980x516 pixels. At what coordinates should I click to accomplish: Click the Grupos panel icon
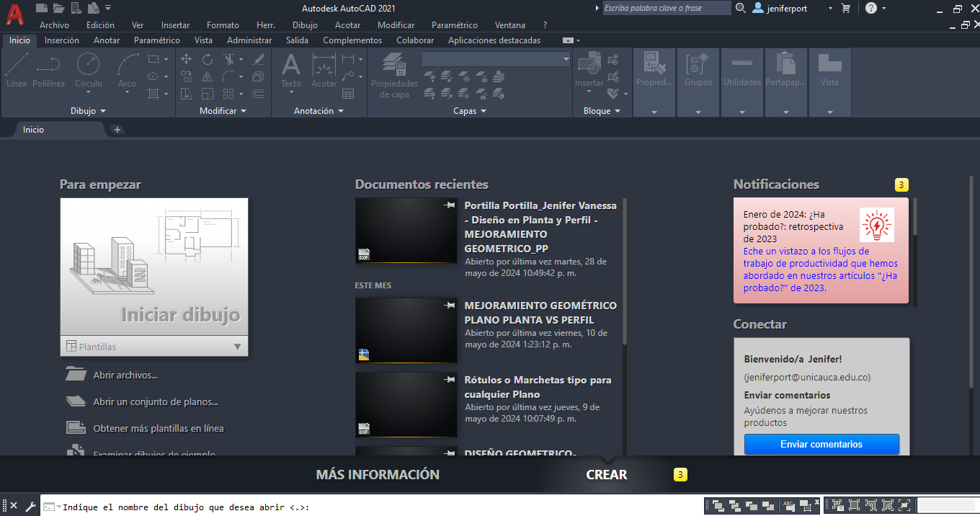coord(698,72)
